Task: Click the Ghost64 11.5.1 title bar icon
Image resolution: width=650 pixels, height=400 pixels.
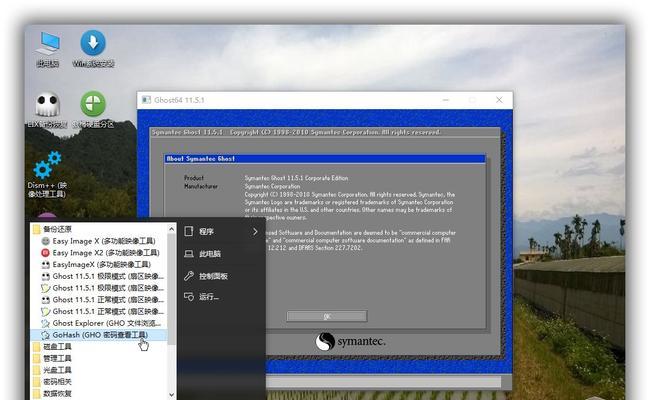Action: pyautogui.click(x=146, y=100)
